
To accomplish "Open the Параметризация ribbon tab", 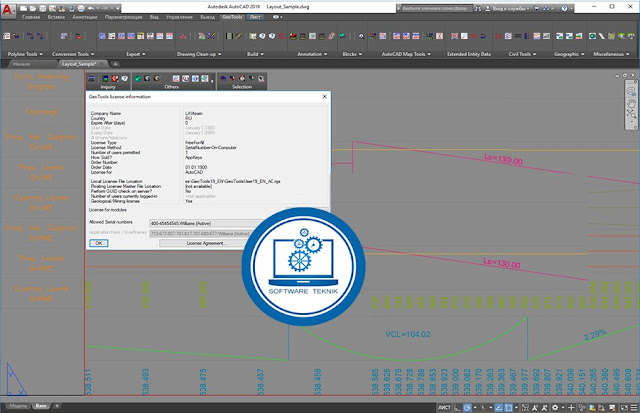I will pos(124,17).
